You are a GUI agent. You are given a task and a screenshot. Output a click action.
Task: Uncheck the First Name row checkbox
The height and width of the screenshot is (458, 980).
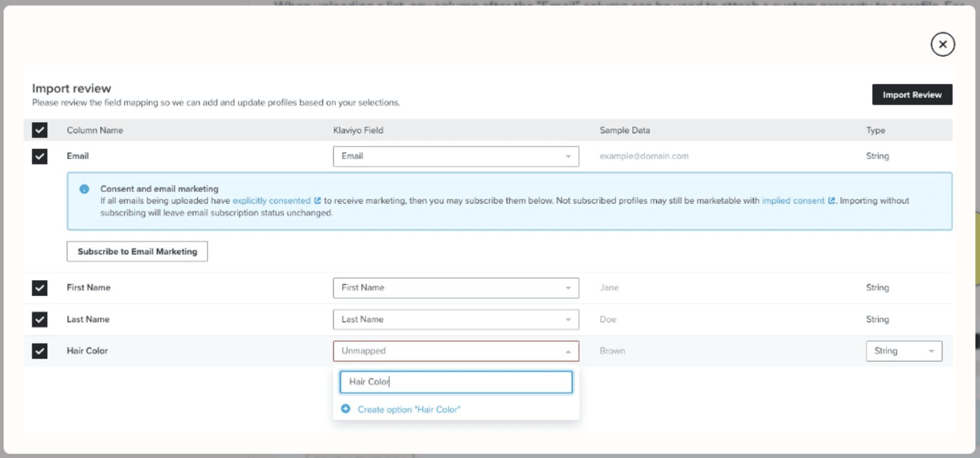click(40, 288)
